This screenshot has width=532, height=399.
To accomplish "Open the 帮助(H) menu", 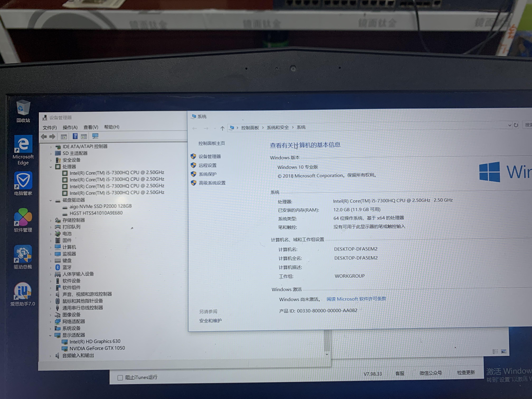I will 112,127.
